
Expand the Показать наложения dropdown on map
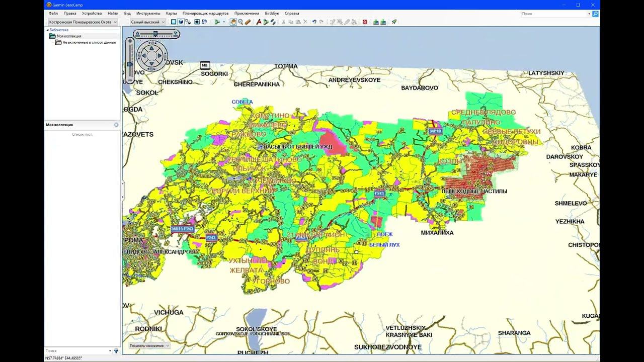click(x=149, y=346)
